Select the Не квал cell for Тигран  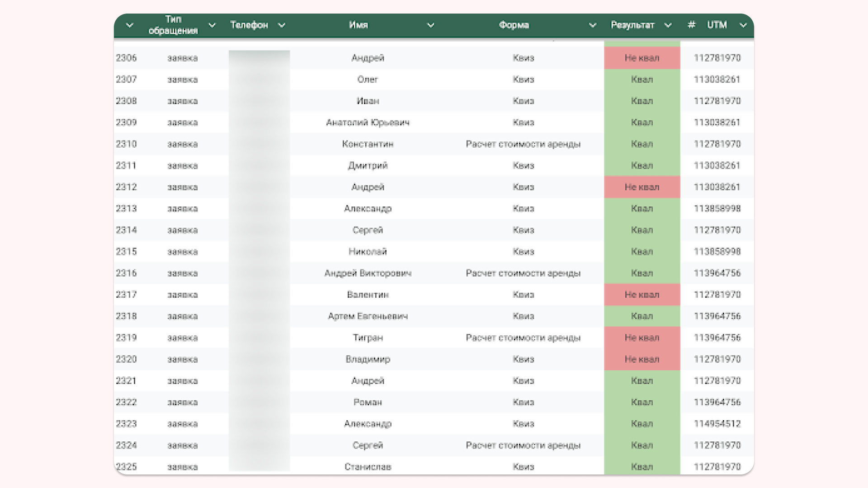pos(642,338)
